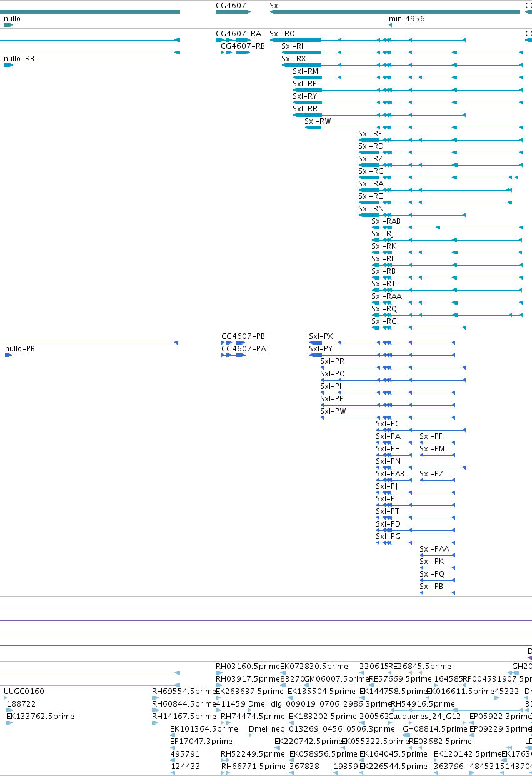Select protein Sxl-PW
Image resolution: width=532 pixels, height=776 pixels.
tap(333, 411)
